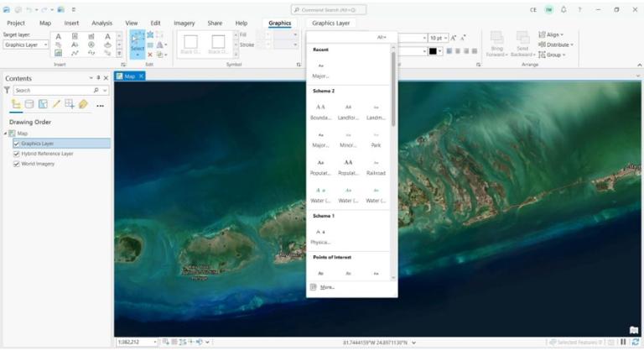Expand the map scale dropdown

(x=155, y=342)
